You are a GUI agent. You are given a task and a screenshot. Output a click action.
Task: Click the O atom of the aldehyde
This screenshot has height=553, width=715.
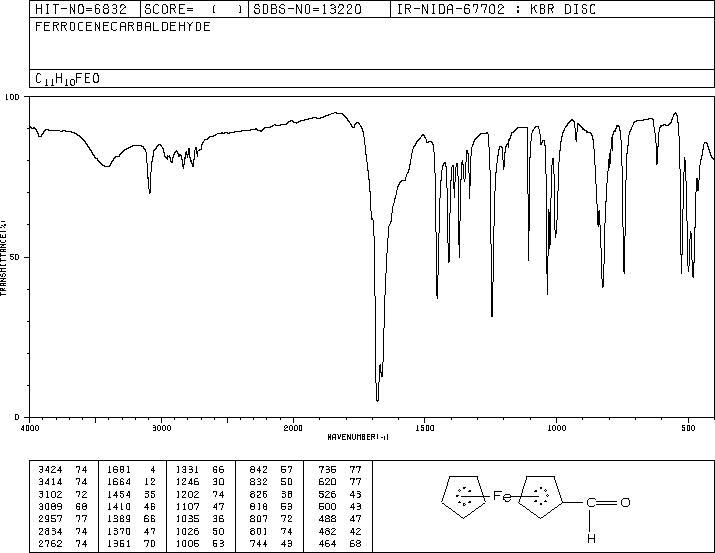(625, 502)
